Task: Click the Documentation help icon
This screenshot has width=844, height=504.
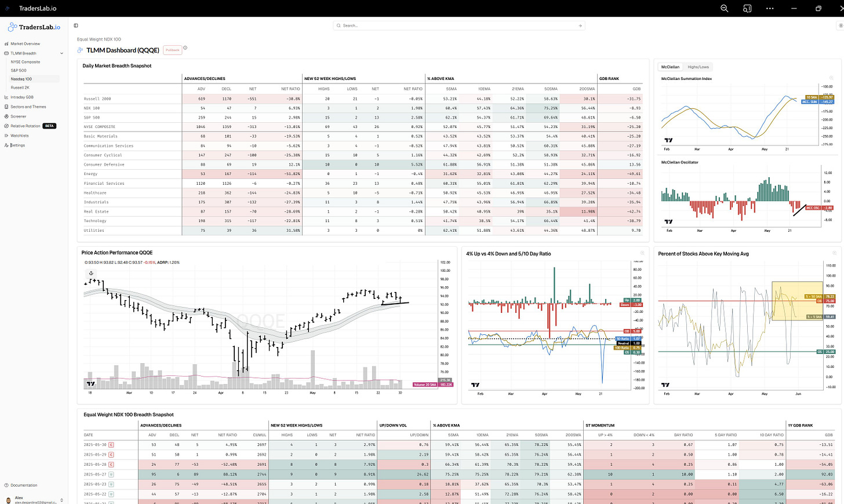Action: click(6, 485)
